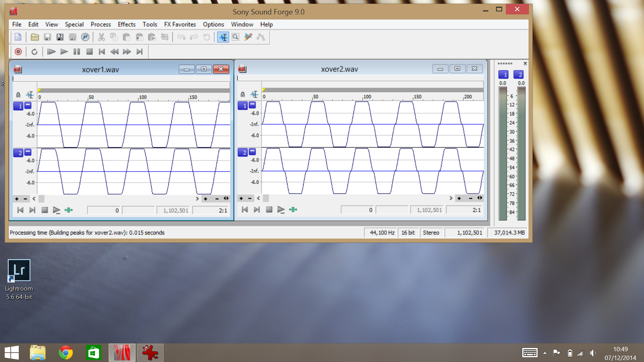644x362 pixels.
Task: Stop playback in xover2.wav window
Action: (269, 210)
